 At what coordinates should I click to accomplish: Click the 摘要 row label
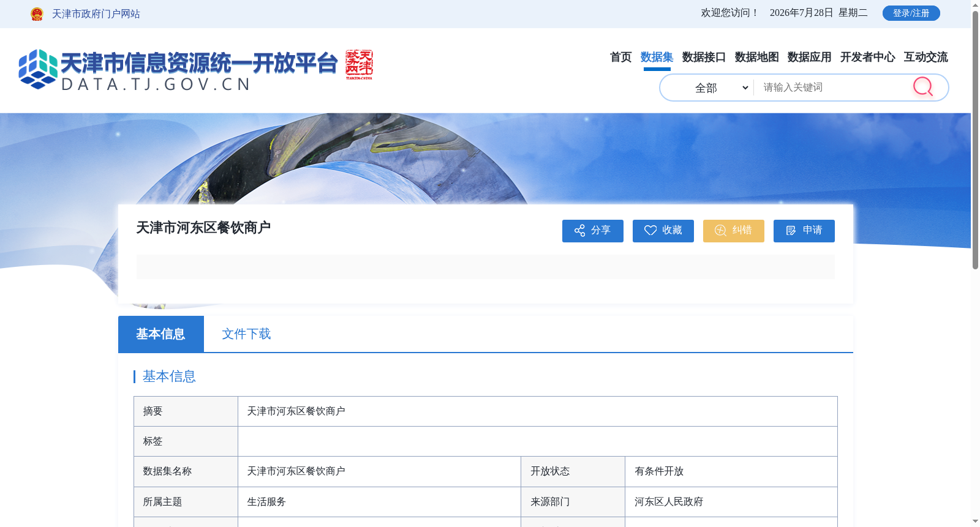[x=153, y=411]
